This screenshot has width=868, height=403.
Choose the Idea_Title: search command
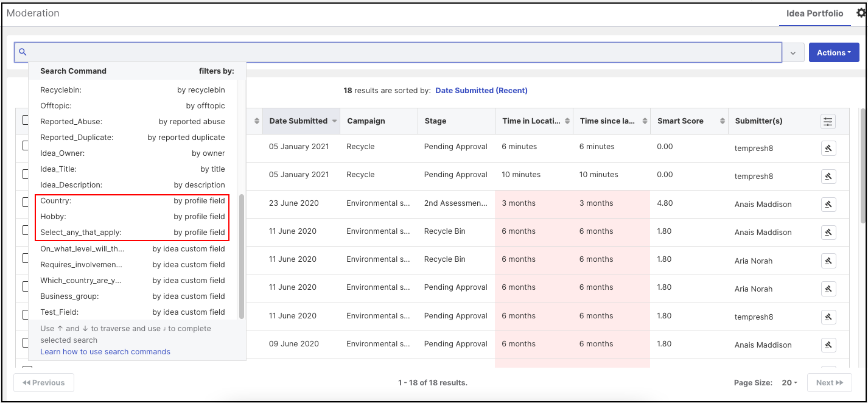point(133,169)
